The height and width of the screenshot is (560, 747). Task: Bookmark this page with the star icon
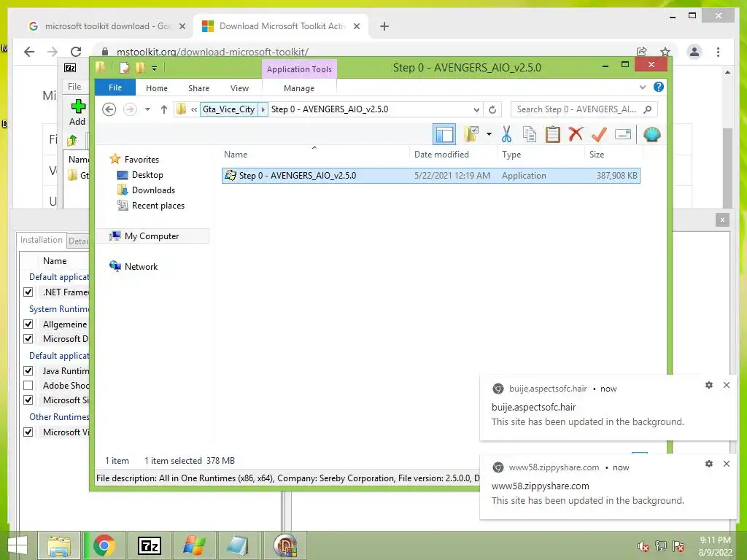pyautogui.click(x=665, y=52)
